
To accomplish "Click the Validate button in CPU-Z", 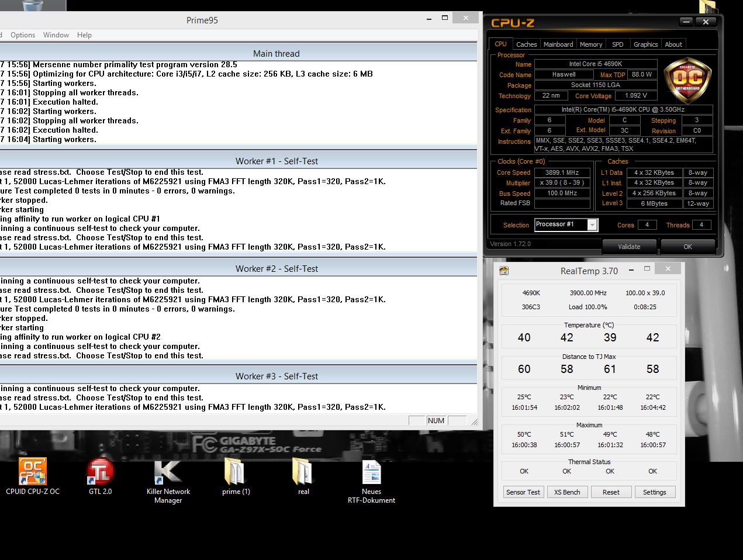I will point(629,247).
